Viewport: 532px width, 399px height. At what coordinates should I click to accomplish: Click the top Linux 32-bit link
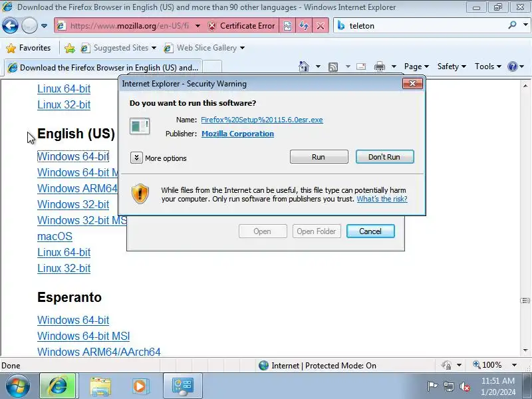click(64, 104)
